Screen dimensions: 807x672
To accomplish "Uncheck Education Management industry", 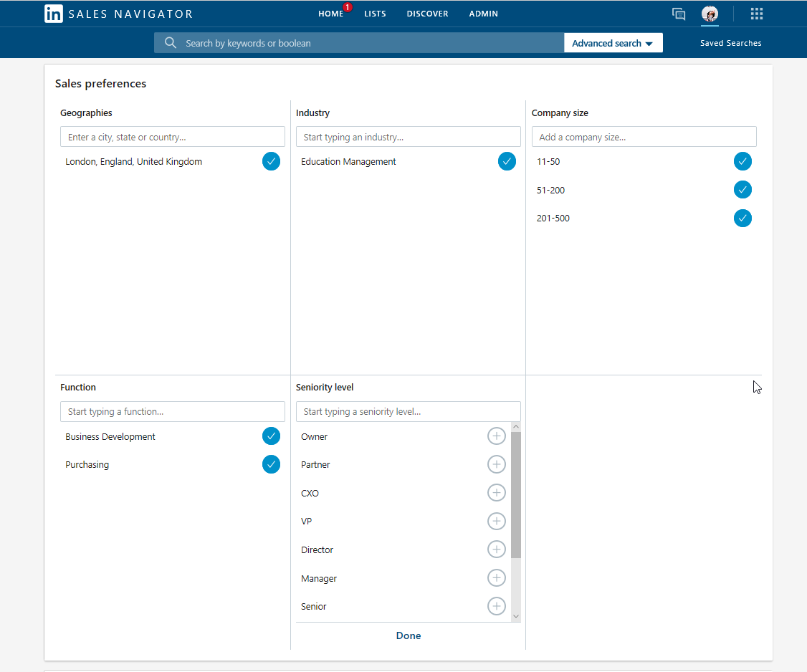I will (x=507, y=161).
